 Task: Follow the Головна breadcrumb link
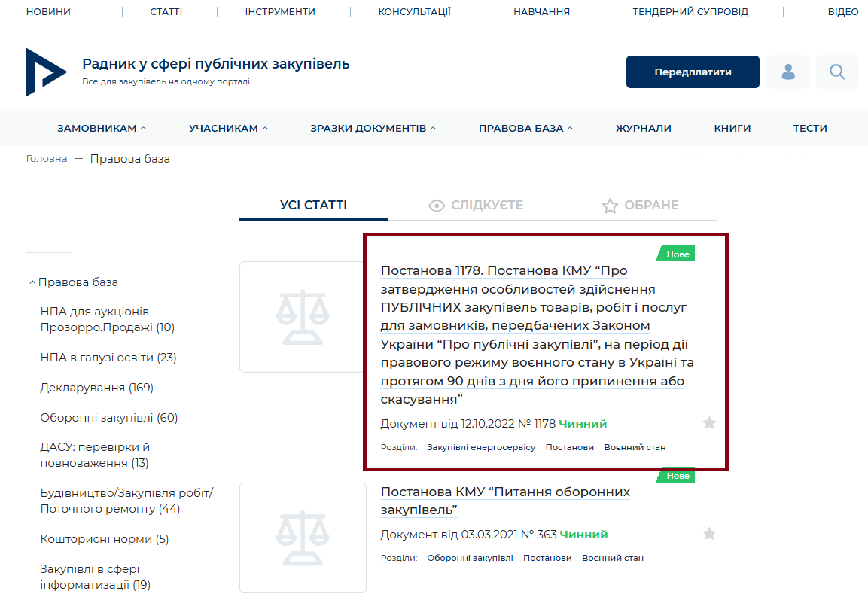point(47,159)
